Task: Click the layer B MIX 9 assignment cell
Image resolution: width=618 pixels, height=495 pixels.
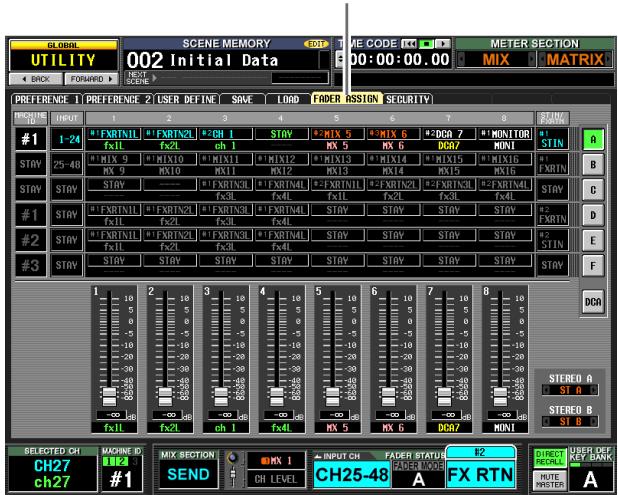Action: (x=114, y=159)
